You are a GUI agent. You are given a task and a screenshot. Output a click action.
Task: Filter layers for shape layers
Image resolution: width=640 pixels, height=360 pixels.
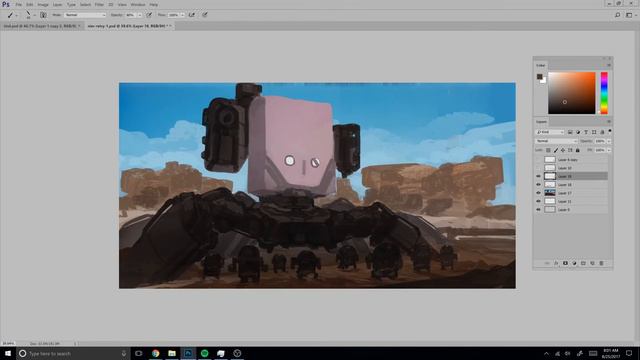coord(594,132)
